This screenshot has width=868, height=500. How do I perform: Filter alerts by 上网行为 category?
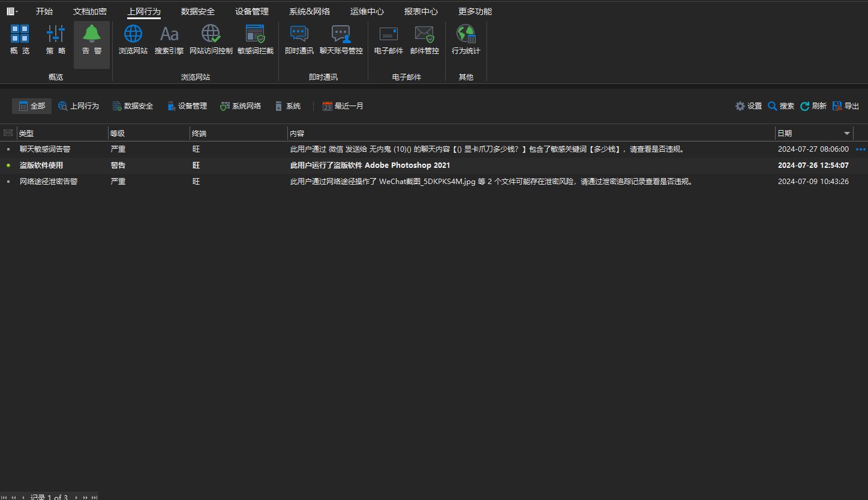[x=79, y=106]
